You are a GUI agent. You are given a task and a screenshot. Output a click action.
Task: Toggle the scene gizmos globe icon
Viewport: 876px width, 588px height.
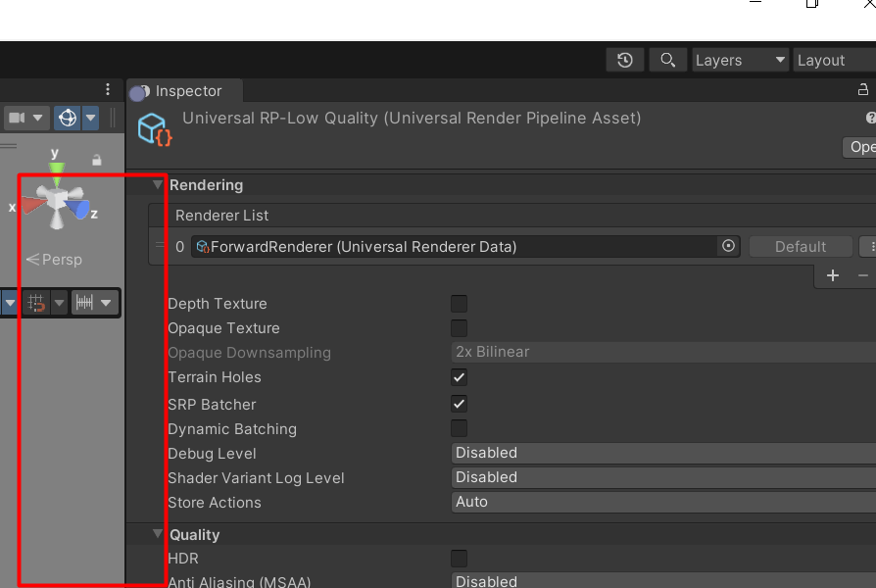pos(68,118)
